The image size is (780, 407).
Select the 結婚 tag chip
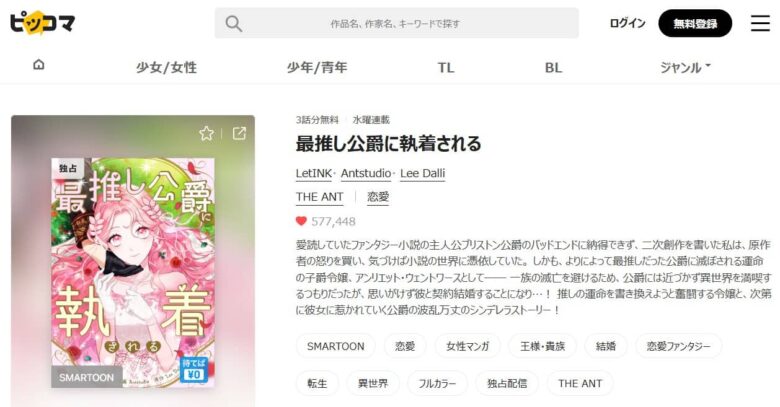[606, 346]
